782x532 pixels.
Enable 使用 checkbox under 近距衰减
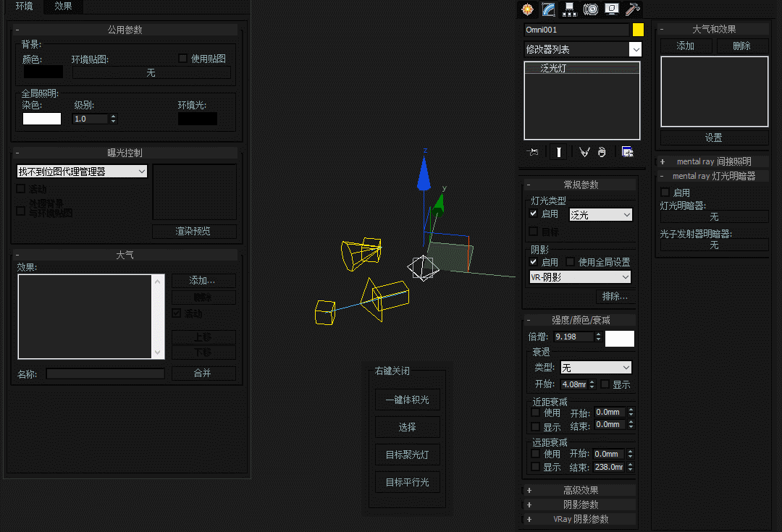point(536,413)
